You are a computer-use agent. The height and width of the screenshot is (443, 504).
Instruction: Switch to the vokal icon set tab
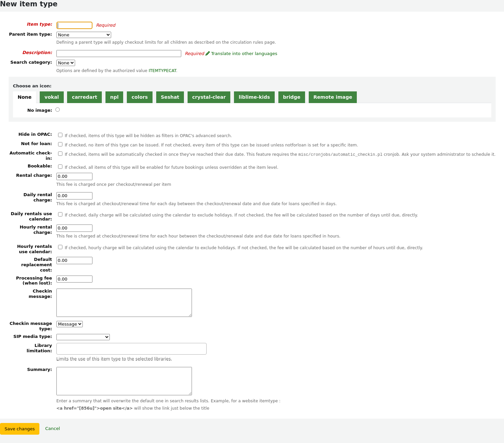click(51, 97)
